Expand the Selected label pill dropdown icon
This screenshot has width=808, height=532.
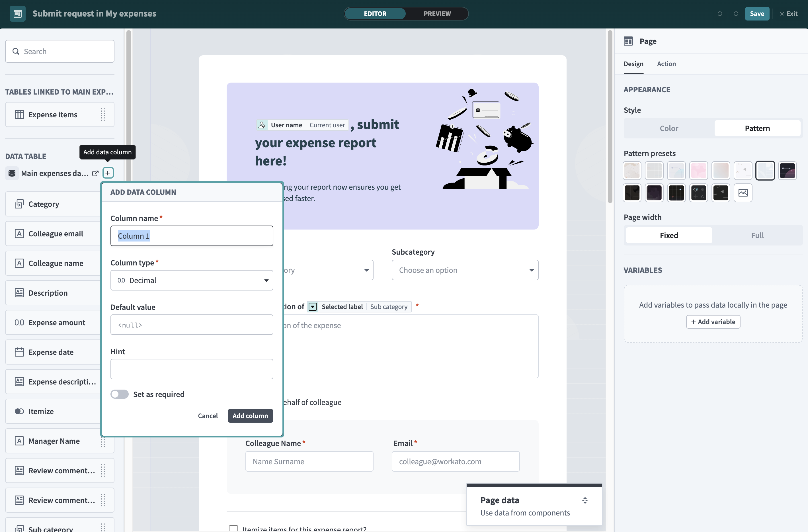tap(312, 306)
